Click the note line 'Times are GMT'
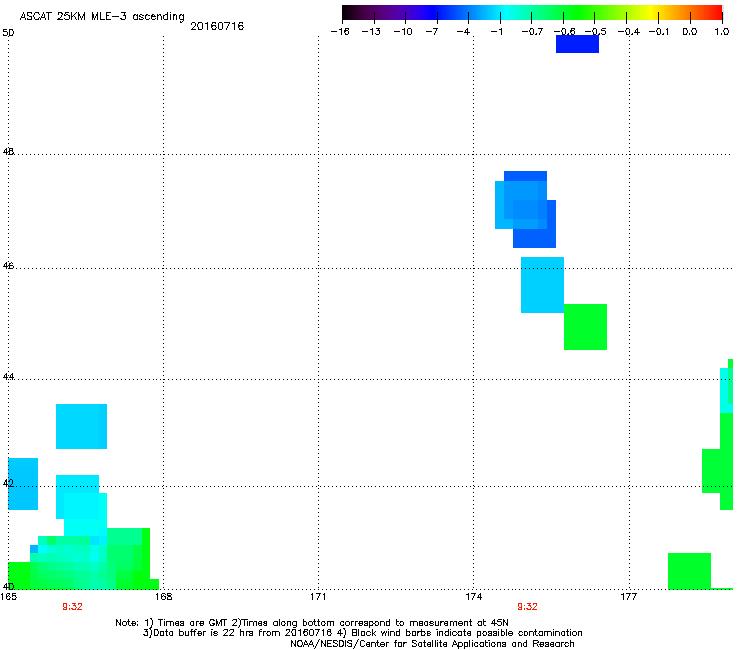 (192, 623)
